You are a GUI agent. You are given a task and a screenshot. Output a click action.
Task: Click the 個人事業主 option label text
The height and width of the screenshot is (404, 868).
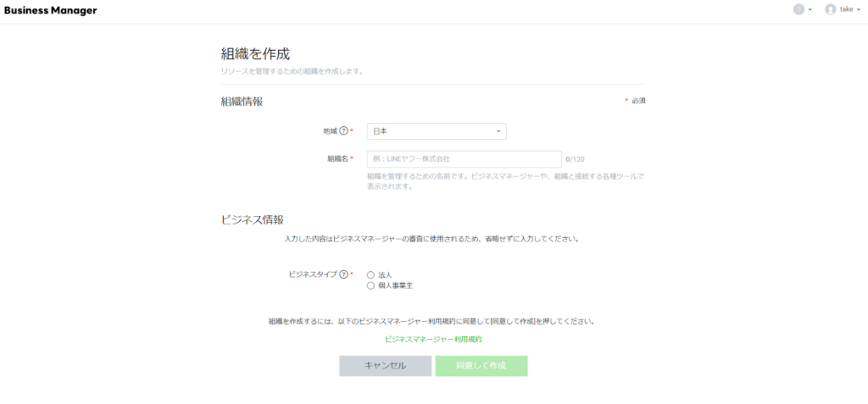coord(395,286)
